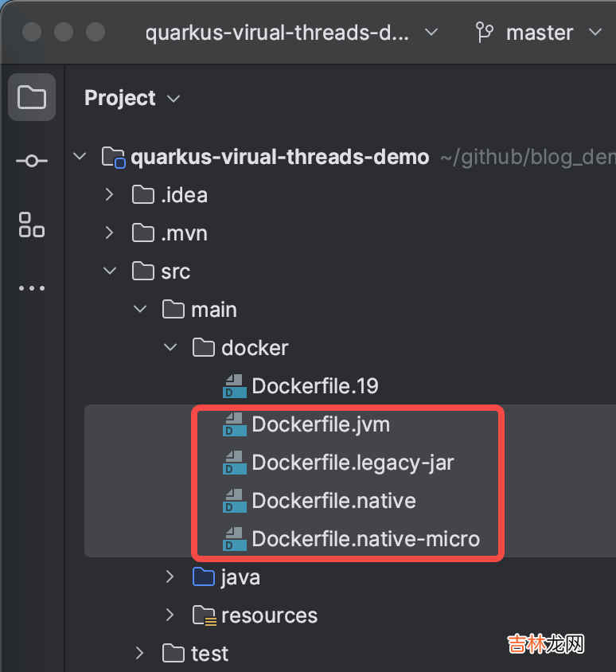The height and width of the screenshot is (672, 616).
Task: Click the resources folder icon
Action: point(205,615)
